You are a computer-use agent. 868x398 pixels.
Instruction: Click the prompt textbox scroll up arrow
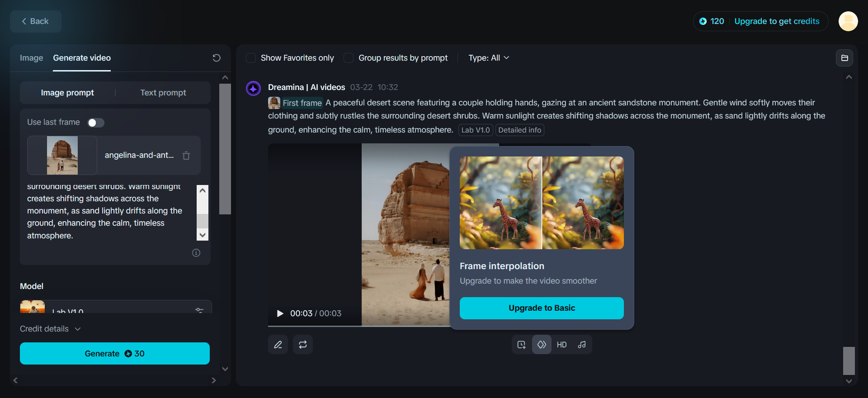[203, 190]
